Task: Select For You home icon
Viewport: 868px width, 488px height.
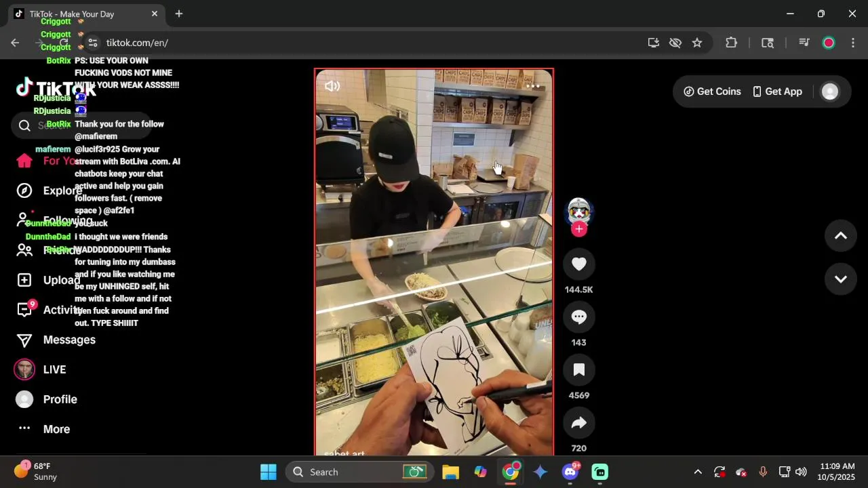Action: pyautogui.click(x=24, y=161)
